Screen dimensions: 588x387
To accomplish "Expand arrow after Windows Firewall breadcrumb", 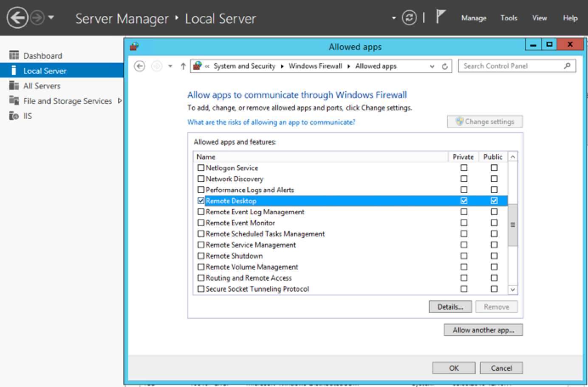I will point(349,66).
